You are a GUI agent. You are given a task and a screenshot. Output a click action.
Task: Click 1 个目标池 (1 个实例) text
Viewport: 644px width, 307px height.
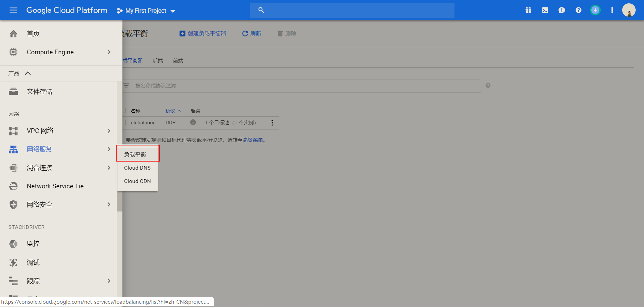[x=230, y=123]
